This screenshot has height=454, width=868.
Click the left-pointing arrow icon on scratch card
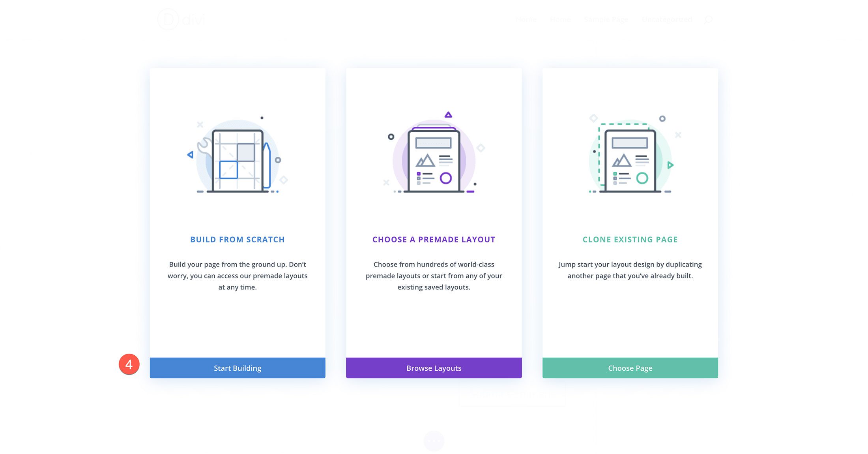click(x=191, y=155)
